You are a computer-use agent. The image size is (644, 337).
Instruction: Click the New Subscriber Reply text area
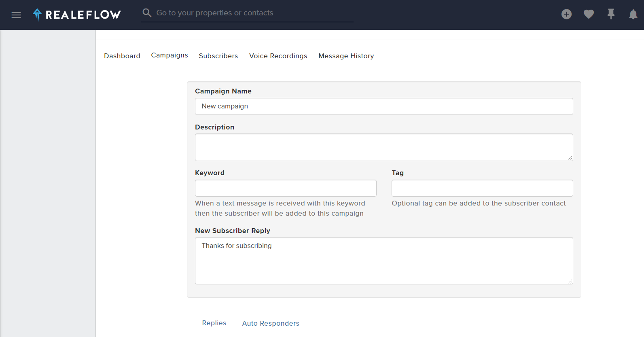click(x=384, y=261)
